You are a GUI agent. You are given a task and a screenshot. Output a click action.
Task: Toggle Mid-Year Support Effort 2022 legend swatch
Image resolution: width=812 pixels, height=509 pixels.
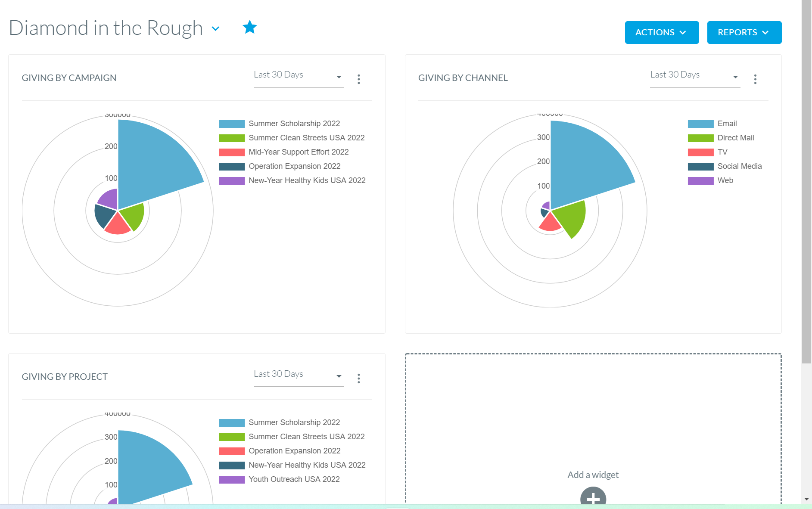[x=232, y=152]
